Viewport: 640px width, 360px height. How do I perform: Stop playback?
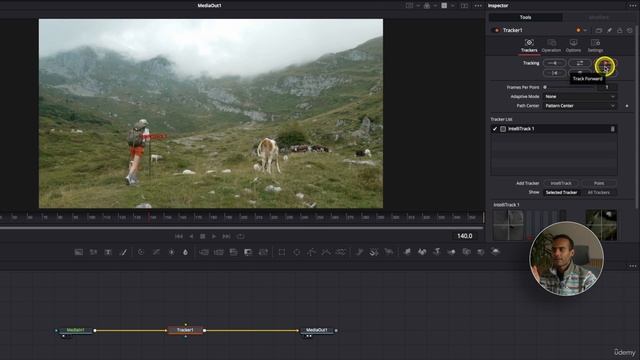(x=202, y=236)
